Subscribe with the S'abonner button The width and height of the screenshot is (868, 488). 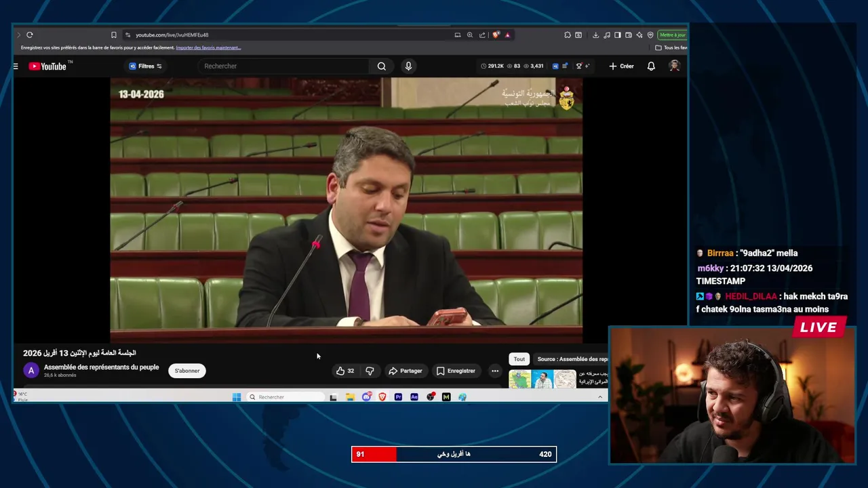pos(187,371)
